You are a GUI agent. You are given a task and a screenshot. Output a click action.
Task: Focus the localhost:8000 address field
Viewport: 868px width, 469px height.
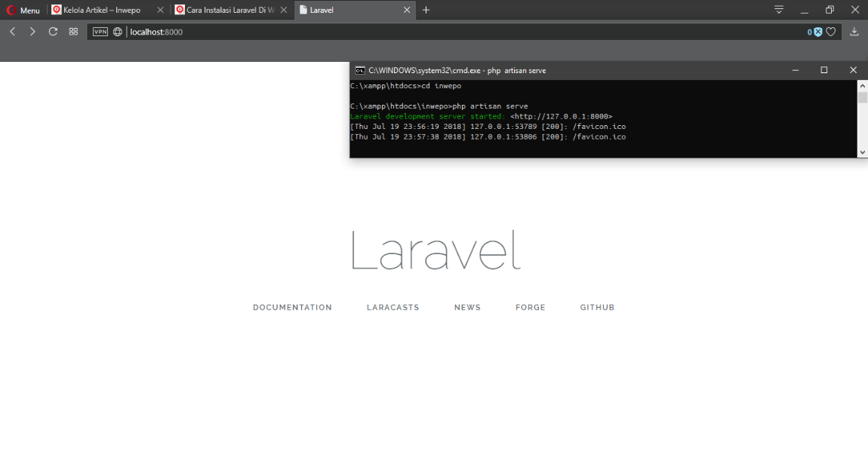click(x=465, y=32)
